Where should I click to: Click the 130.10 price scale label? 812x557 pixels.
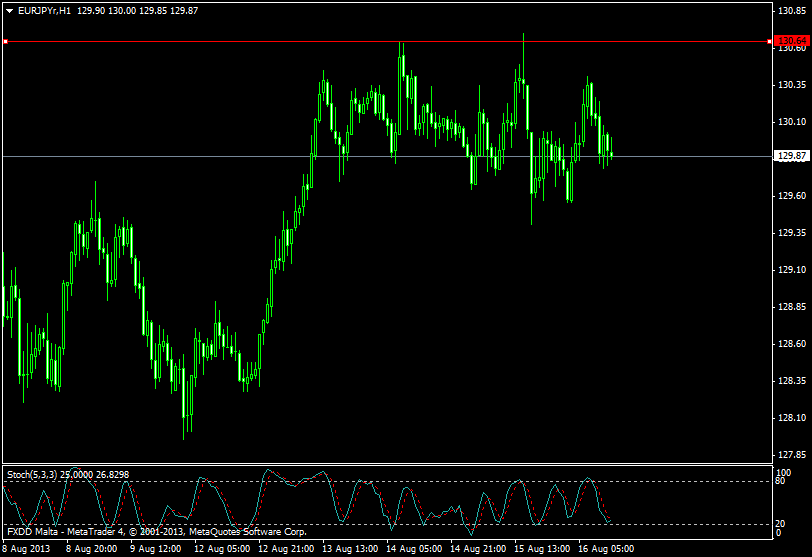[791, 122]
